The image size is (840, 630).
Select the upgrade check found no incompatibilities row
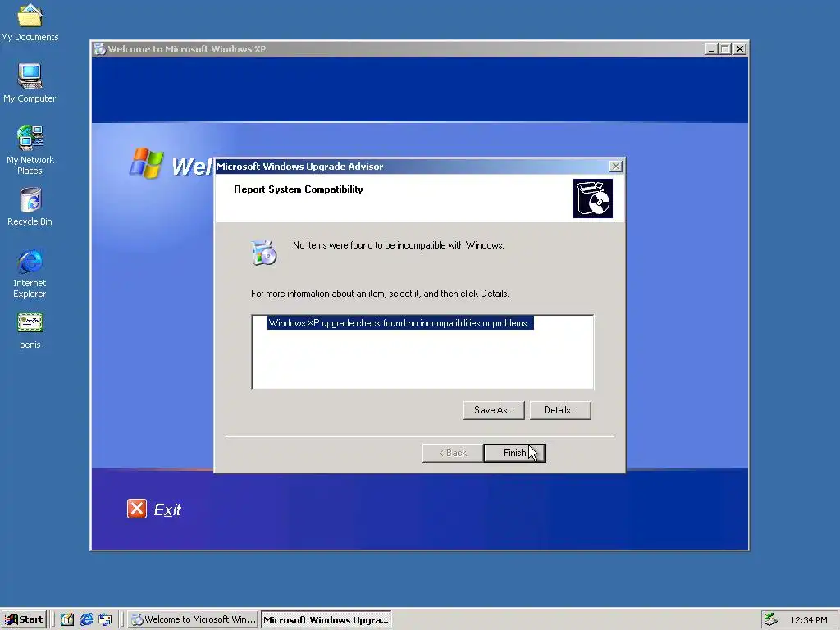tap(400, 323)
